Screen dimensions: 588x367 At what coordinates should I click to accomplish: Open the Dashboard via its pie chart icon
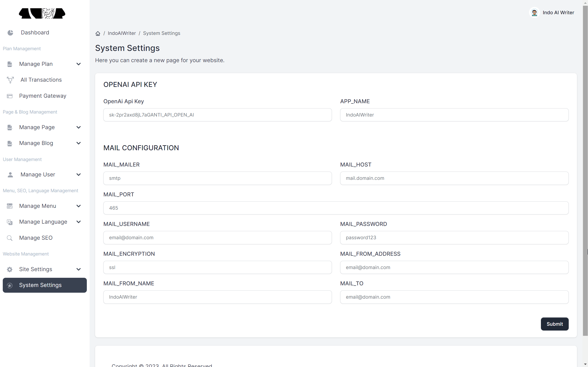[x=10, y=33]
